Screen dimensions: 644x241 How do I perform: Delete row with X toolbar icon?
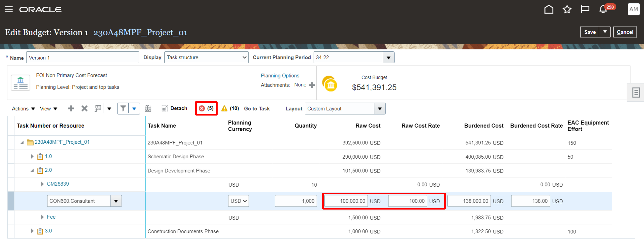[x=84, y=109]
